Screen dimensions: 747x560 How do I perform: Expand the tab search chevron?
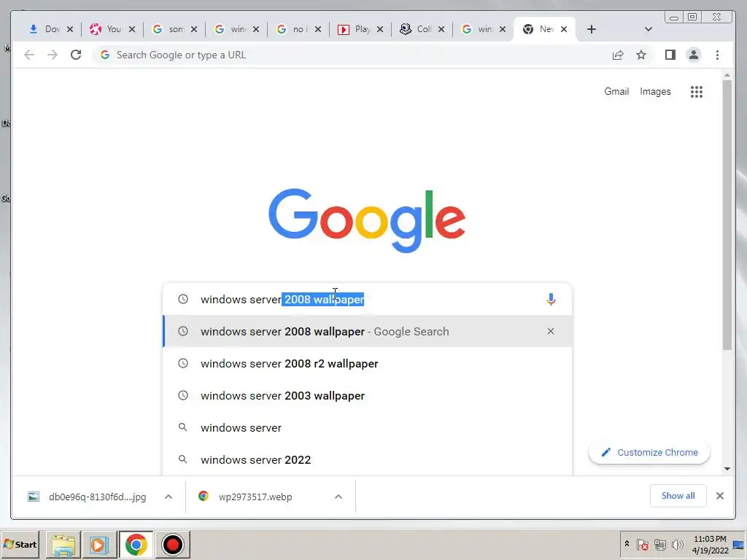point(648,29)
